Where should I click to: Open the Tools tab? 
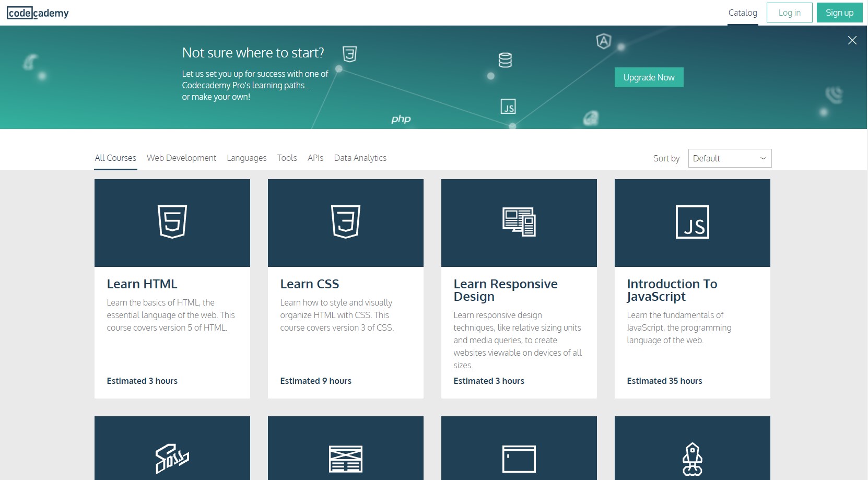pos(287,158)
